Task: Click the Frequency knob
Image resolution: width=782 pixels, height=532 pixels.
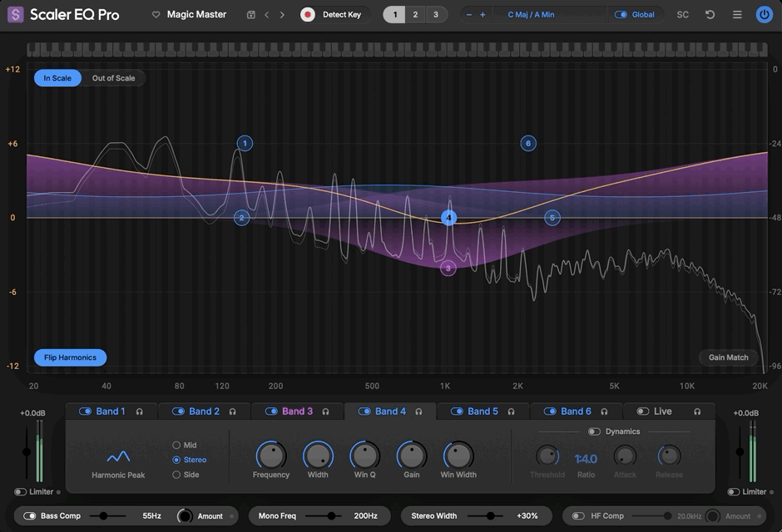Action: [271, 456]
